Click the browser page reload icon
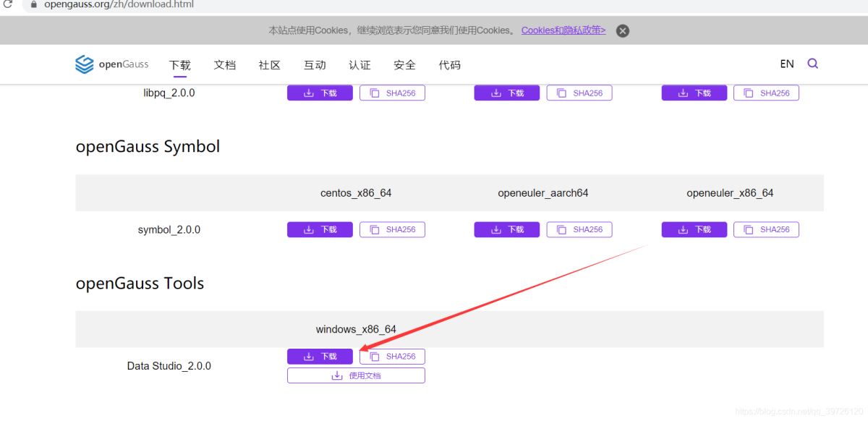 click(x=7, y=4)
